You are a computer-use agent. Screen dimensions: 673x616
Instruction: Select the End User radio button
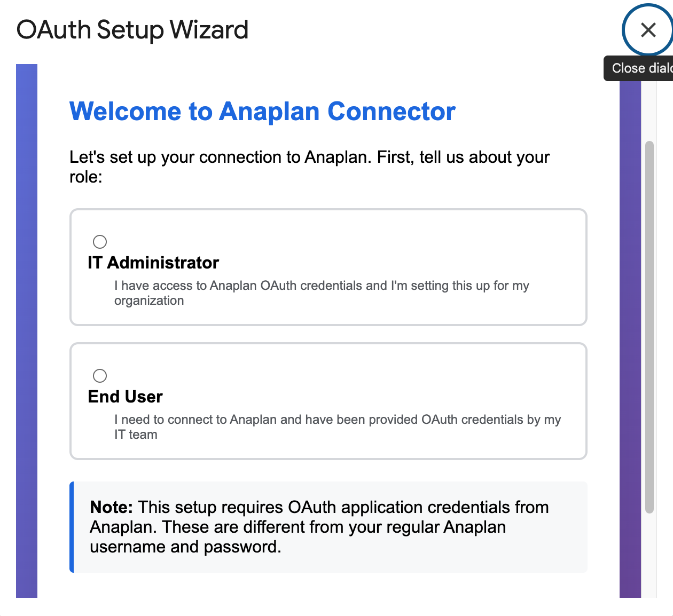100,376
